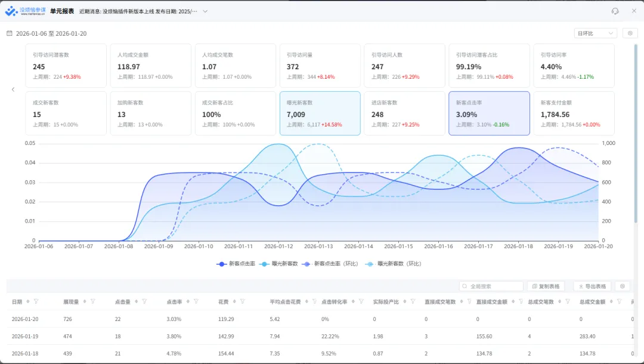Hide 曝光新客数 (环比) legend series
The image size is (644, 364).
pos(393,264)
